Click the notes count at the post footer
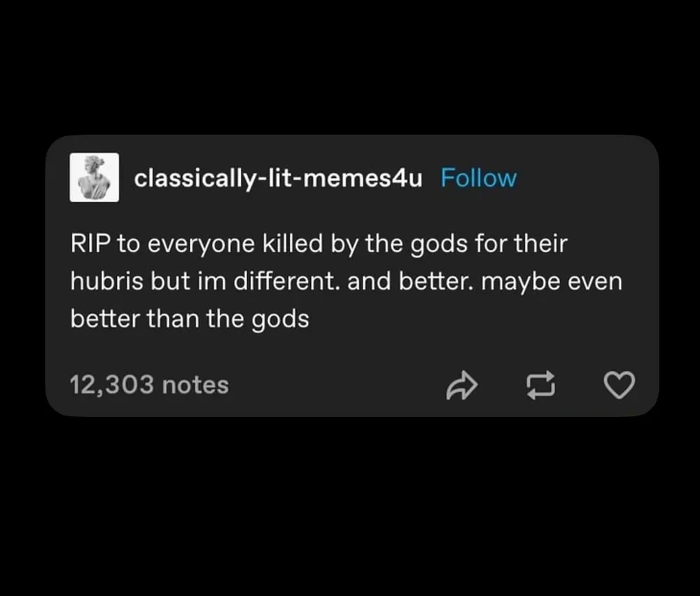The width and height of the screenshot is (700, 596). [x=149, y=385]
